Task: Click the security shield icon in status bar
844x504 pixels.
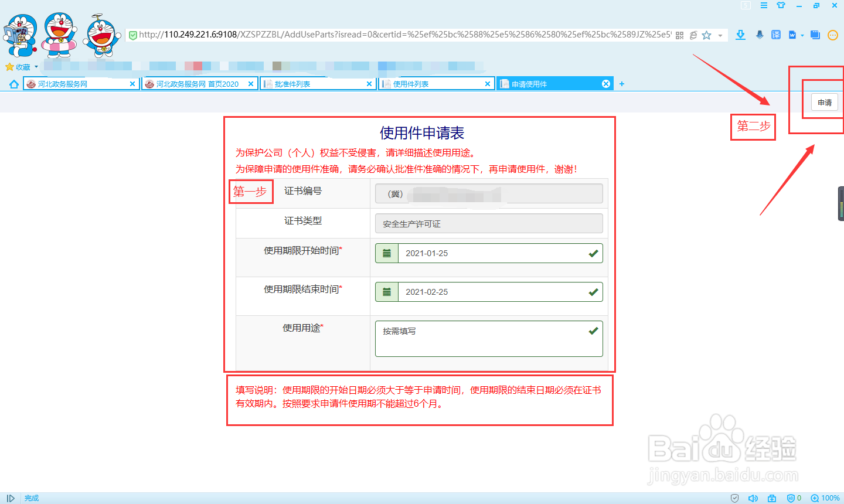Action: coord(734,498)
